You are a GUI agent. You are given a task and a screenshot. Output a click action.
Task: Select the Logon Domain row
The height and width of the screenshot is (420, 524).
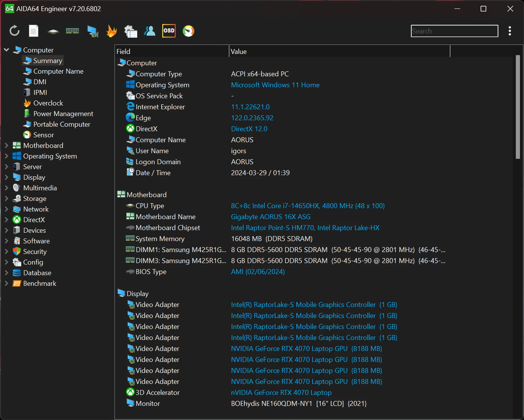[x=282, y=162]
